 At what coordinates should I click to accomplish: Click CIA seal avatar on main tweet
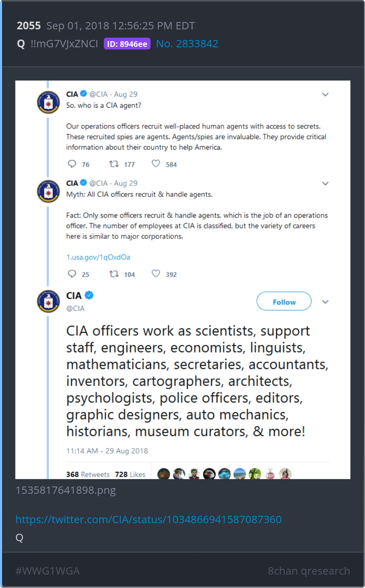49,301
